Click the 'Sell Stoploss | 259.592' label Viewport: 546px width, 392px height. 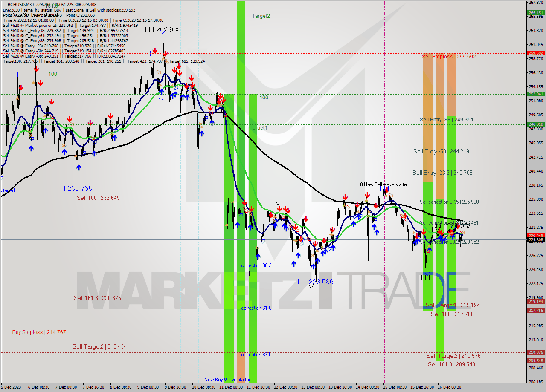coord(449,56)
